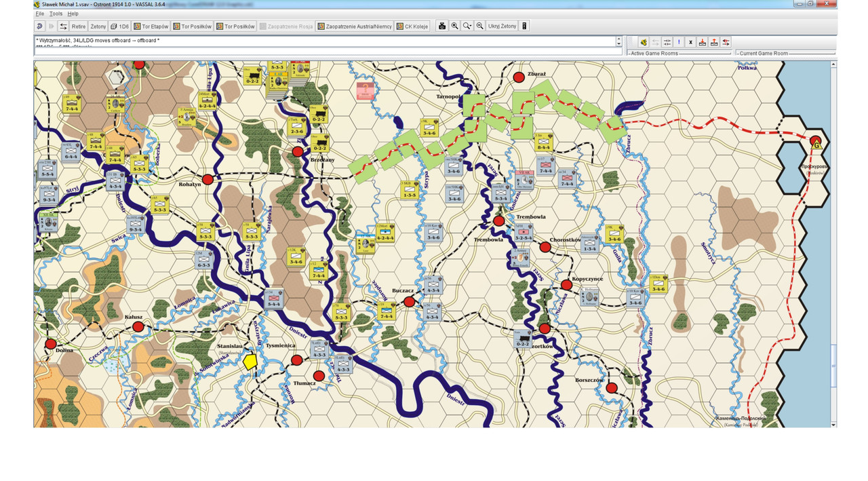The height and width of the screenshot is (481, 868).
Task: Select the 0-2-2 train counter near Czortków
Action: [x=522, y=339]
